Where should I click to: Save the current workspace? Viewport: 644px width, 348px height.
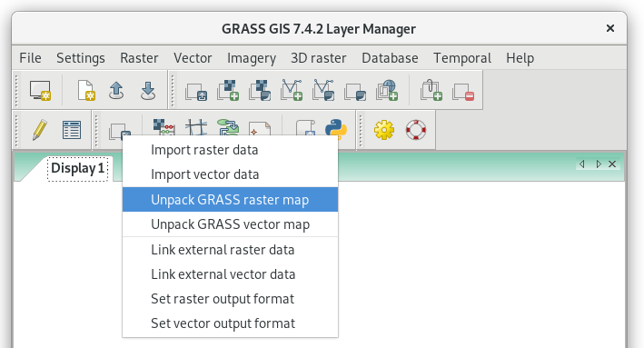click(x=148, y=90)
